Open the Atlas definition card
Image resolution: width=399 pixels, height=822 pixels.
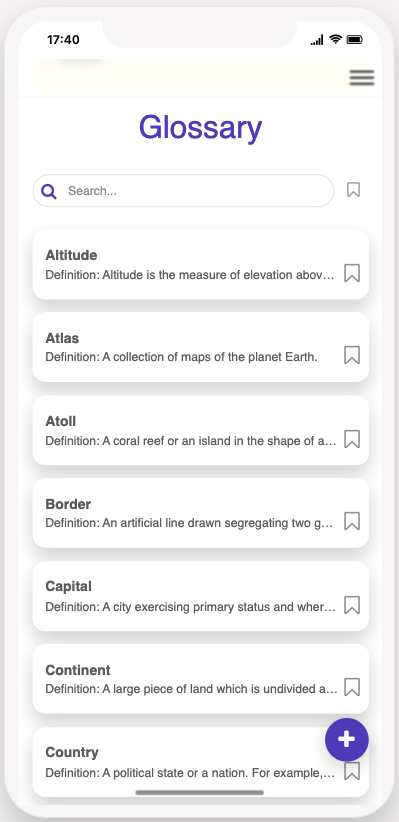coord(201,347)
